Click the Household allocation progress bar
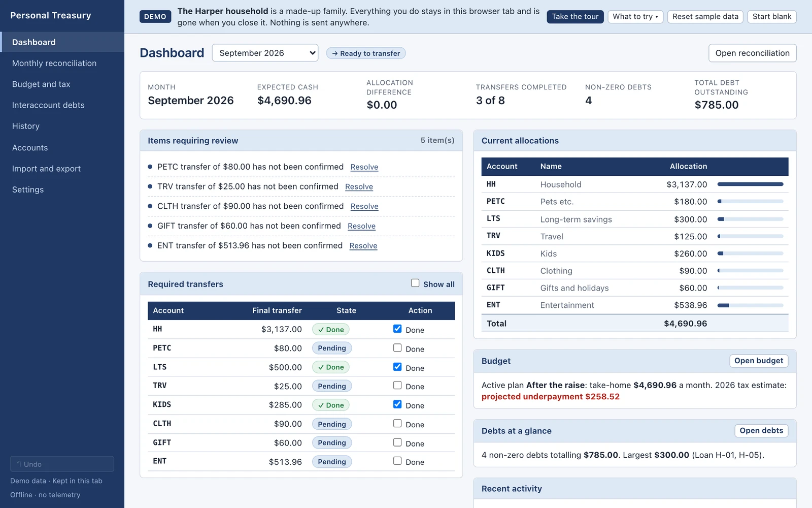The width and height of the screenshot is (812, 508). click(x=751, y=184)
